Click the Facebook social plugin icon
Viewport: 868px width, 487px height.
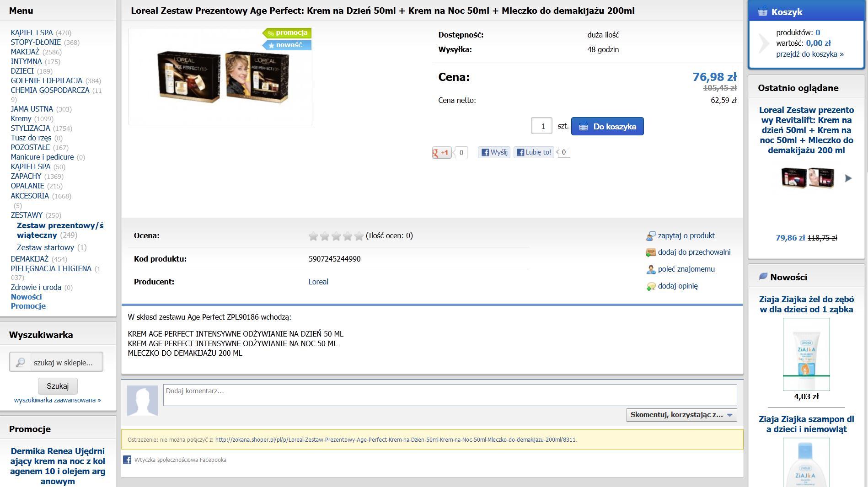click(127, 460)
